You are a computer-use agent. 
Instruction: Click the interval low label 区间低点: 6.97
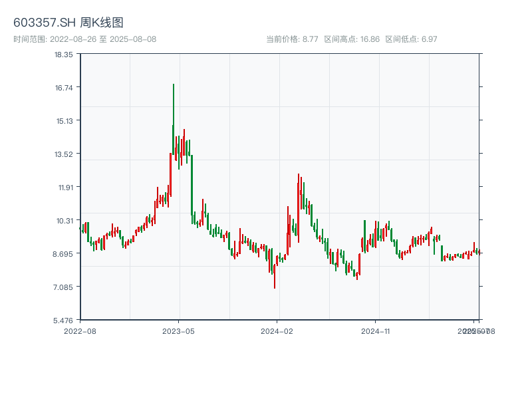point(411,39)
